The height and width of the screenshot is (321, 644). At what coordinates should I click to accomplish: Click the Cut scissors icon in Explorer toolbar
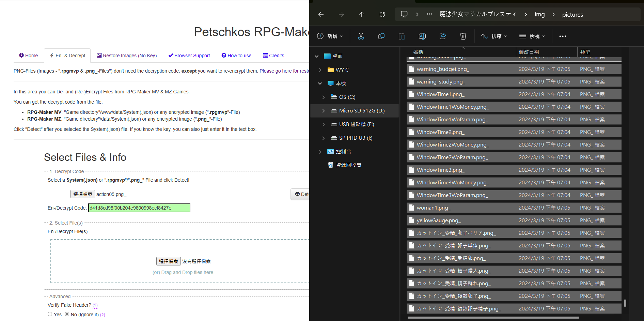point(361,36)
